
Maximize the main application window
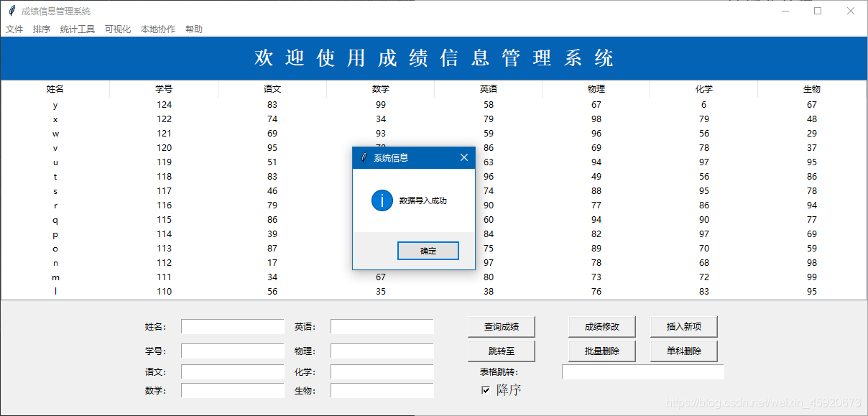[818, 11]
